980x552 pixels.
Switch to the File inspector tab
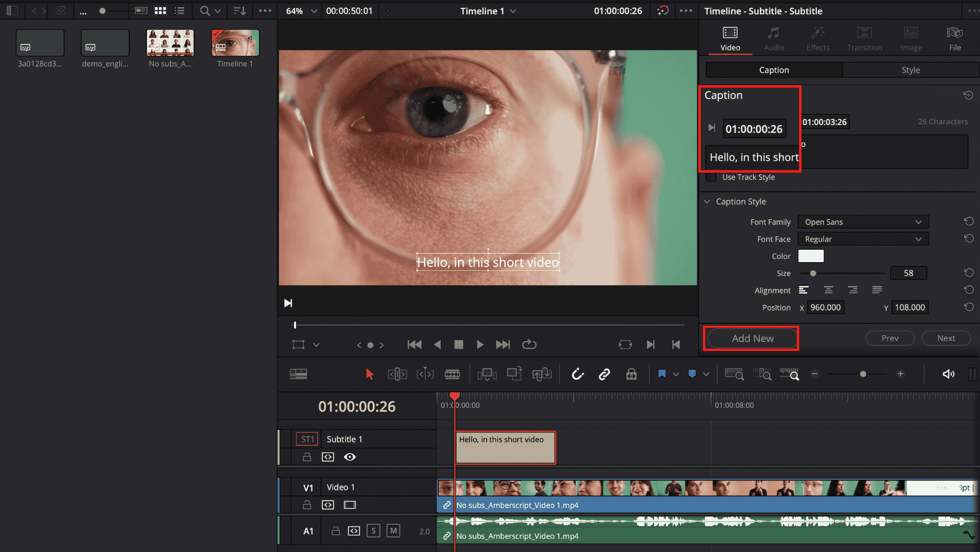point(955,39)
